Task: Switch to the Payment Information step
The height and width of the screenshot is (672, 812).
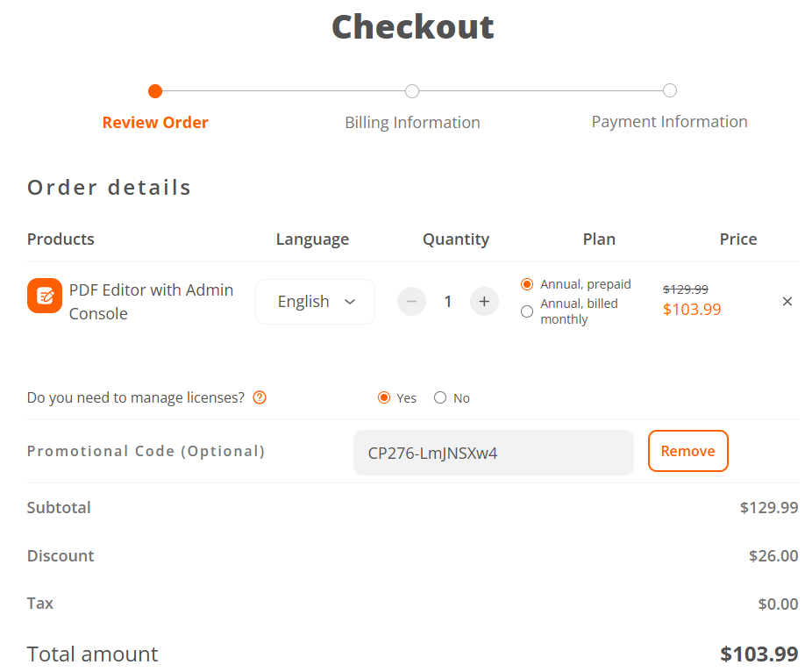Action: (x=669, y=121)
